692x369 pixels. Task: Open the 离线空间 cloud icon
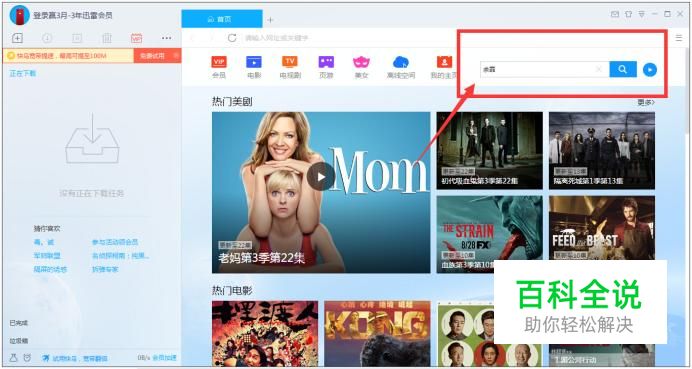click(x=401, y=67)
